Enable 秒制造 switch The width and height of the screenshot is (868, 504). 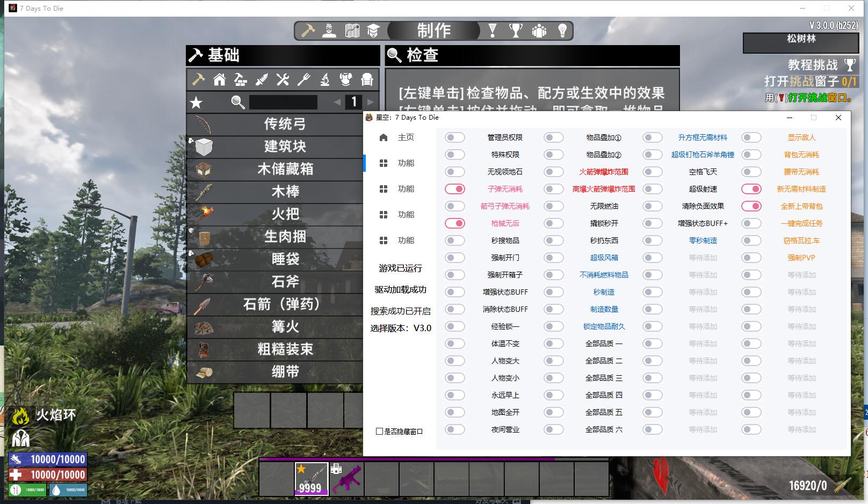click(x=554, y=292)
